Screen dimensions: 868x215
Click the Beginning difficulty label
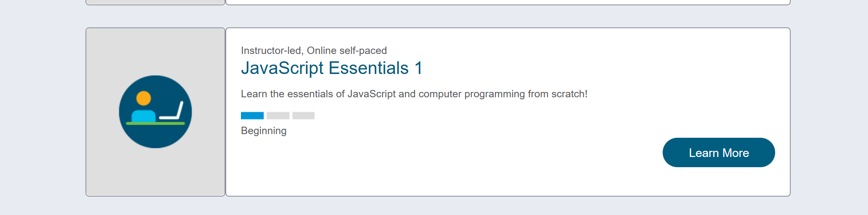(264, 131)
